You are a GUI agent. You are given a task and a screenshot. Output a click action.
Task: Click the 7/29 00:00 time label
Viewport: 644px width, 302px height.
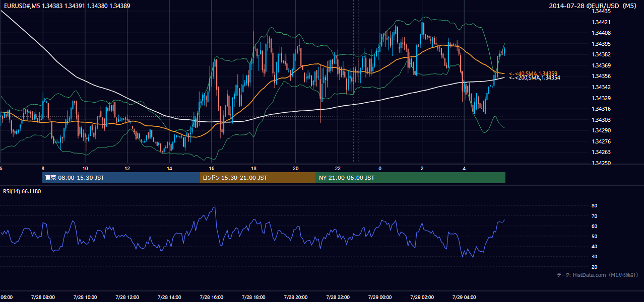tap(380, 297)
